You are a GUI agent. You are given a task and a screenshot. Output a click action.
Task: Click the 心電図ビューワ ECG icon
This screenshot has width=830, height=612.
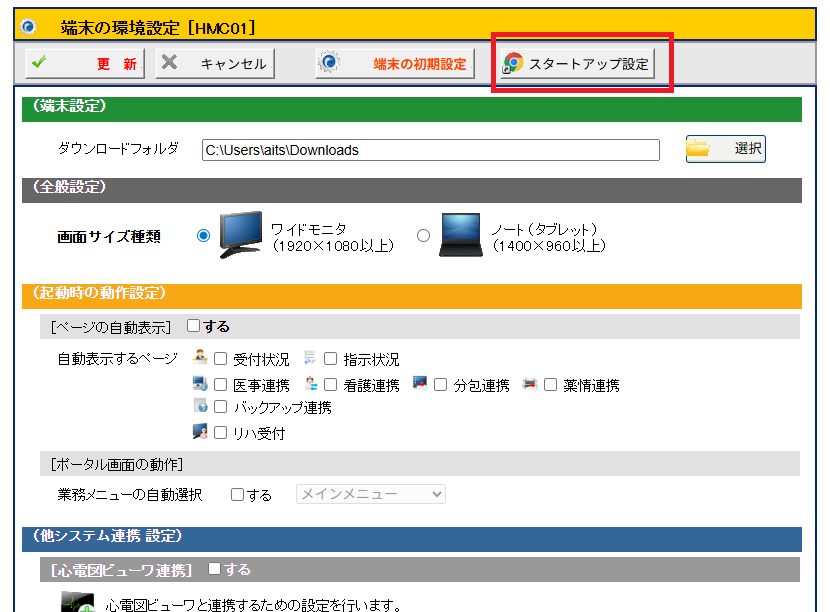click(x=78, y=602)
